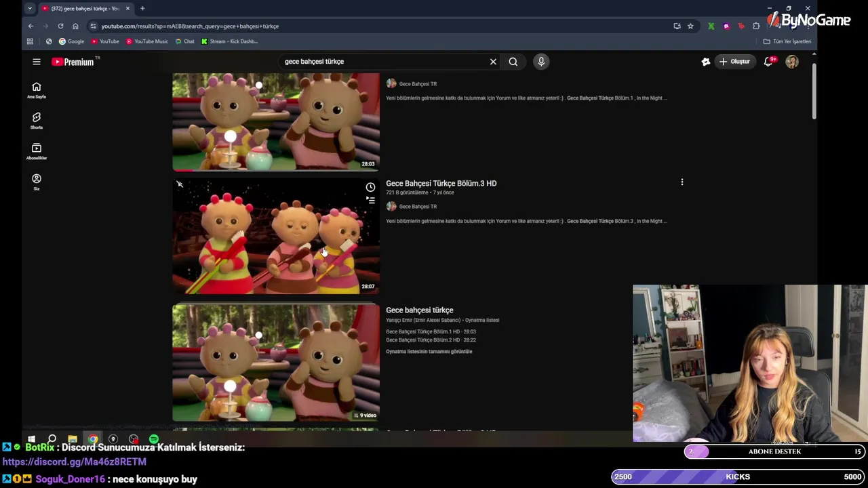This screenshot has height=488, width=868.
Task: Clear the YouTube search query
Action: 493,62
